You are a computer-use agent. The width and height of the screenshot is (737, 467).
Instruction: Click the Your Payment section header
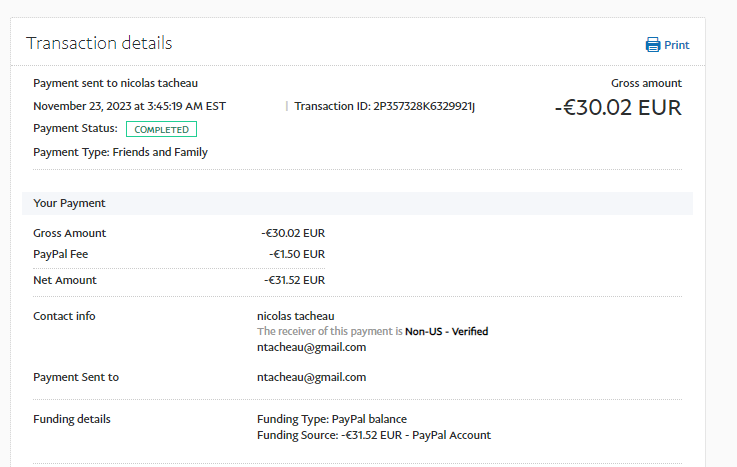(x=69, y=203)
